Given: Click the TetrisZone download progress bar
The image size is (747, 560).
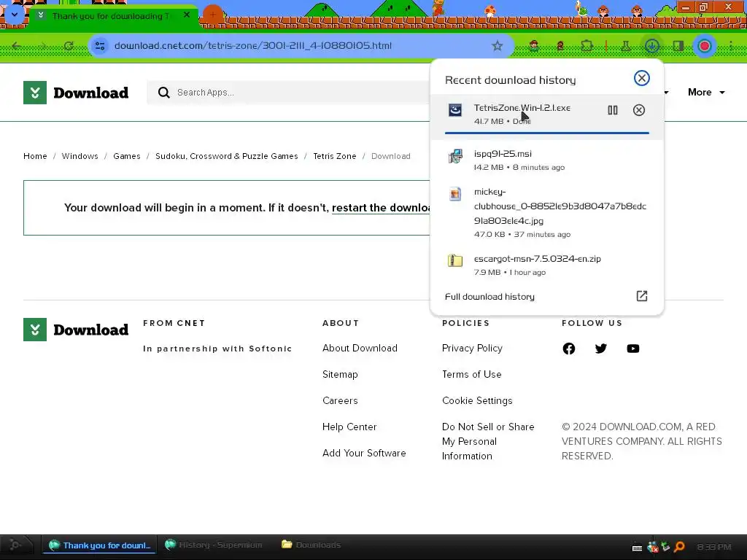Looking at the screenshot, I should point(547,133).
